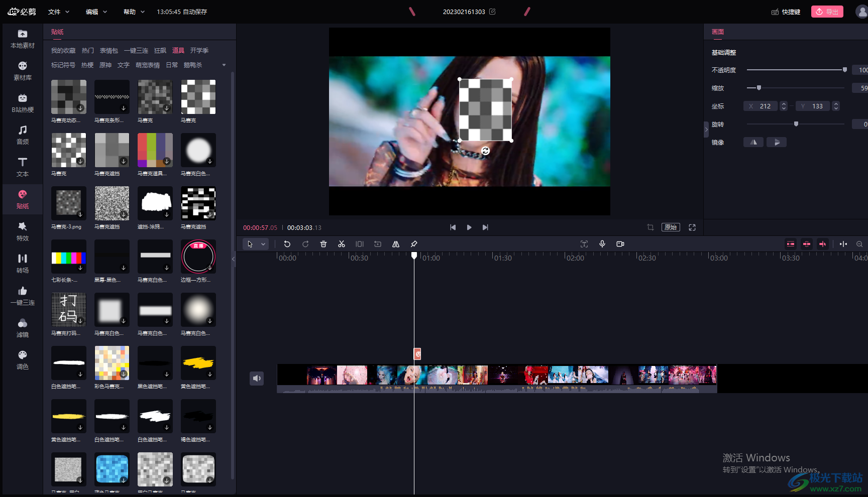Jump to next frame in preview
Image resolution: width=868 pixels, height=497 pixels.
pos(485,227)
